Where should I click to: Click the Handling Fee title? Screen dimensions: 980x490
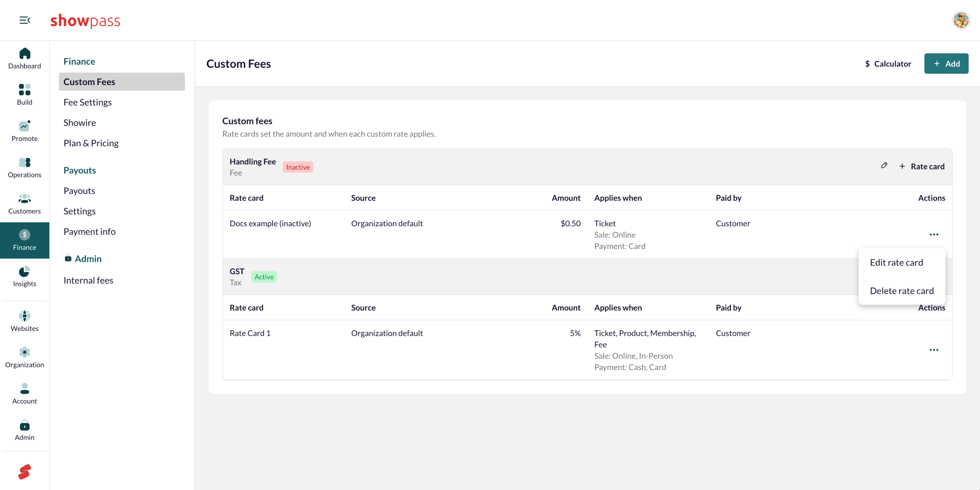click(252, 162)
